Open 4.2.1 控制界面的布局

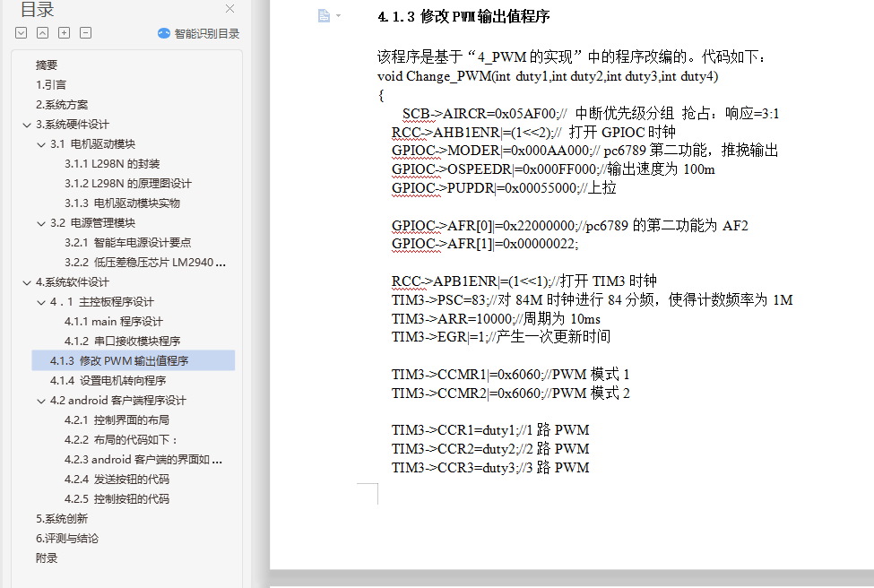(117, 420)
